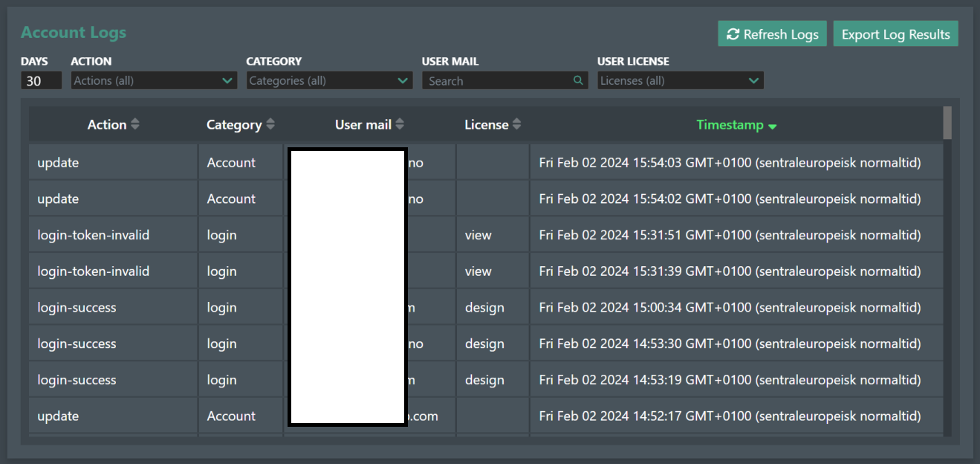Click the Refresh Logs button label

coord(780,34)
